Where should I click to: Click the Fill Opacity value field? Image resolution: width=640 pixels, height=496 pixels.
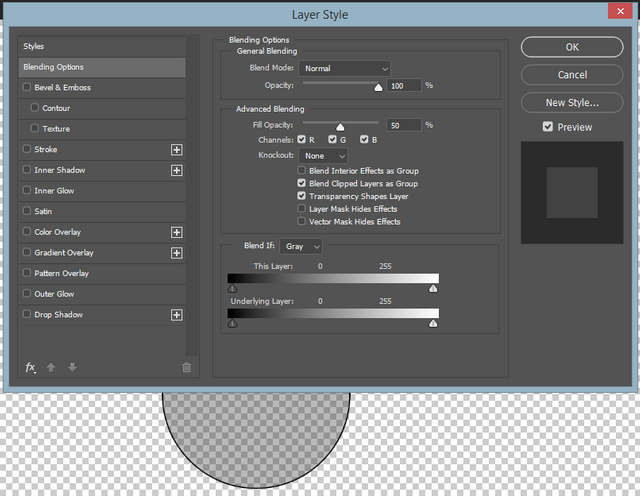(x=404, y=125)
